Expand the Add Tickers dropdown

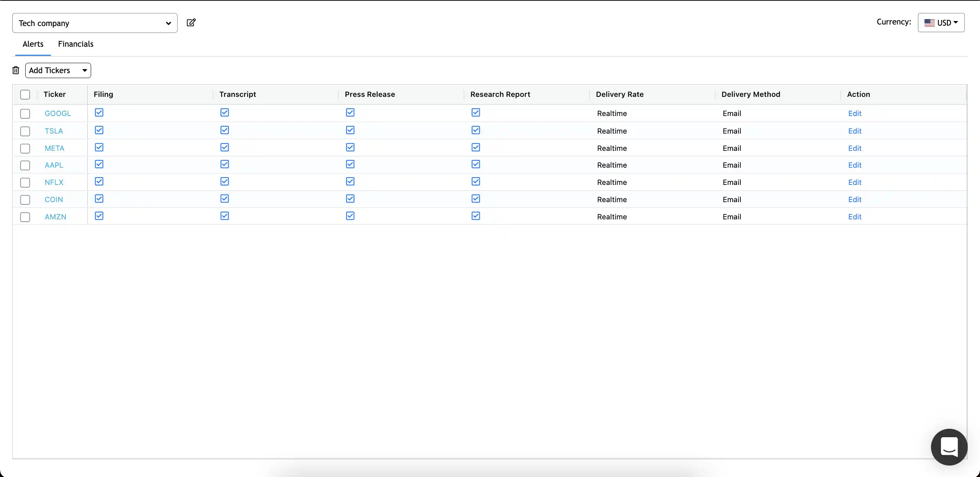tap(58, 70)
